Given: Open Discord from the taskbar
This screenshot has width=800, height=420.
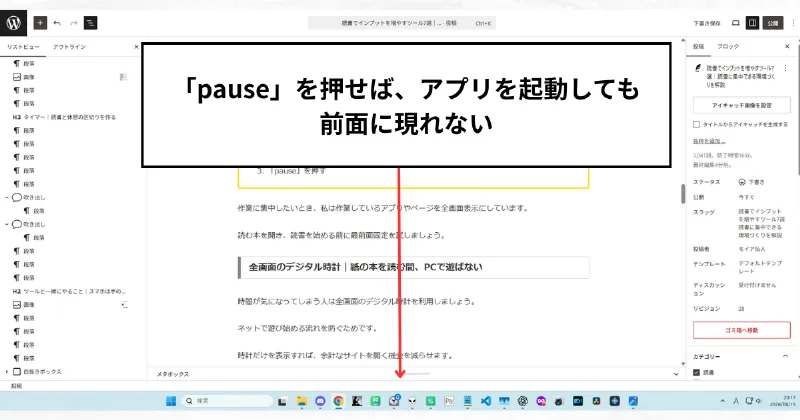Looking at the screenshot, I should (x=320, y=401).
